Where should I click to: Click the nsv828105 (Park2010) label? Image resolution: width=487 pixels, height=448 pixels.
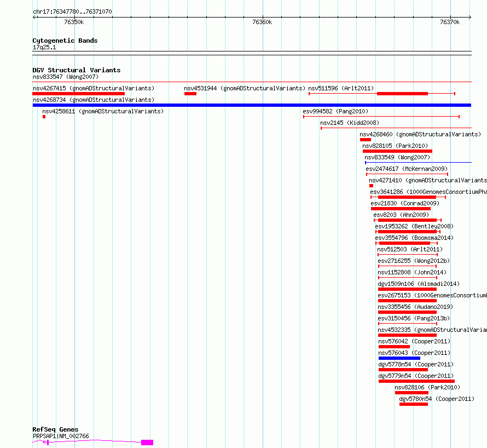point(395,146)
